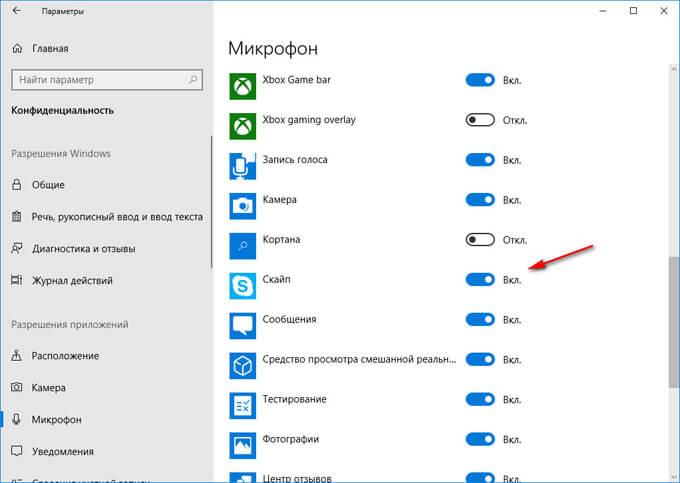Open Камера permissions in sidebar
The image size is (680, 483).
(x=38, y=388)
